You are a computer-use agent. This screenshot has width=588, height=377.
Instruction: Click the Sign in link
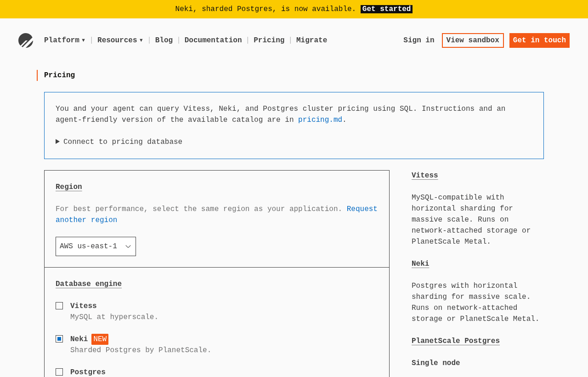419,40
